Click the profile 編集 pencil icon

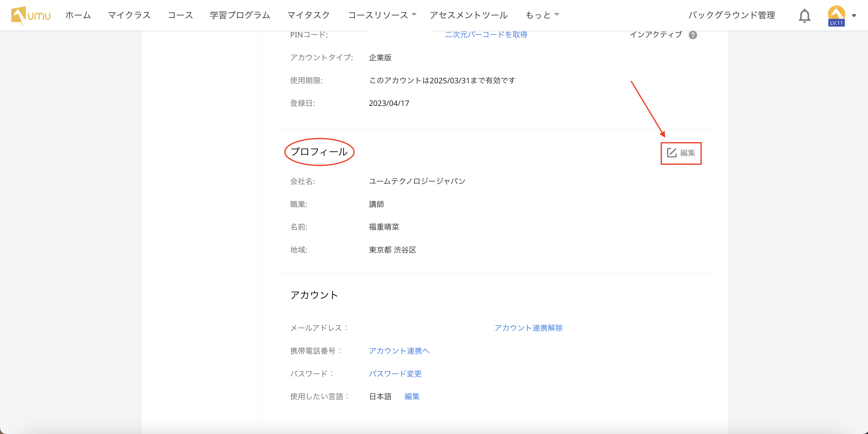click(x=672, y=153)
